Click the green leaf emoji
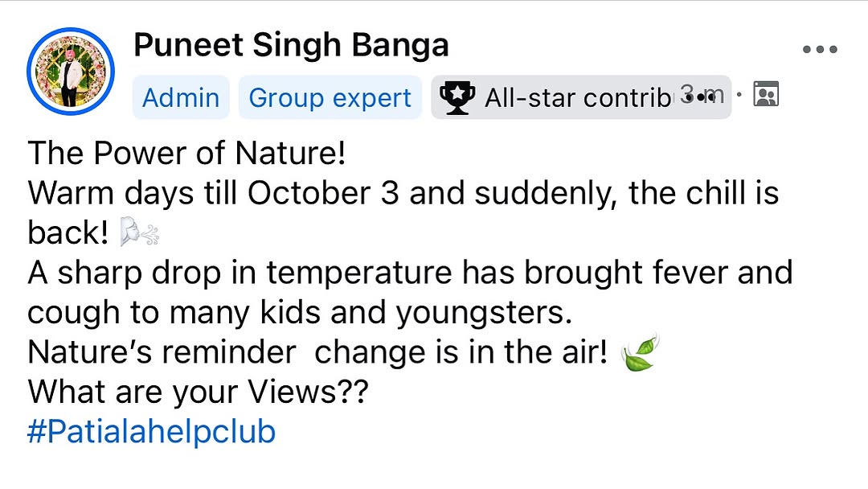 tap(640, 354)
